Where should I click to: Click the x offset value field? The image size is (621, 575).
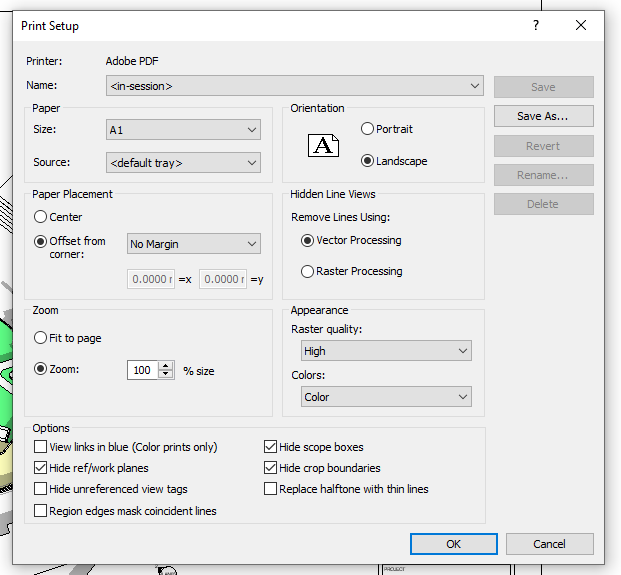point(151,279)
